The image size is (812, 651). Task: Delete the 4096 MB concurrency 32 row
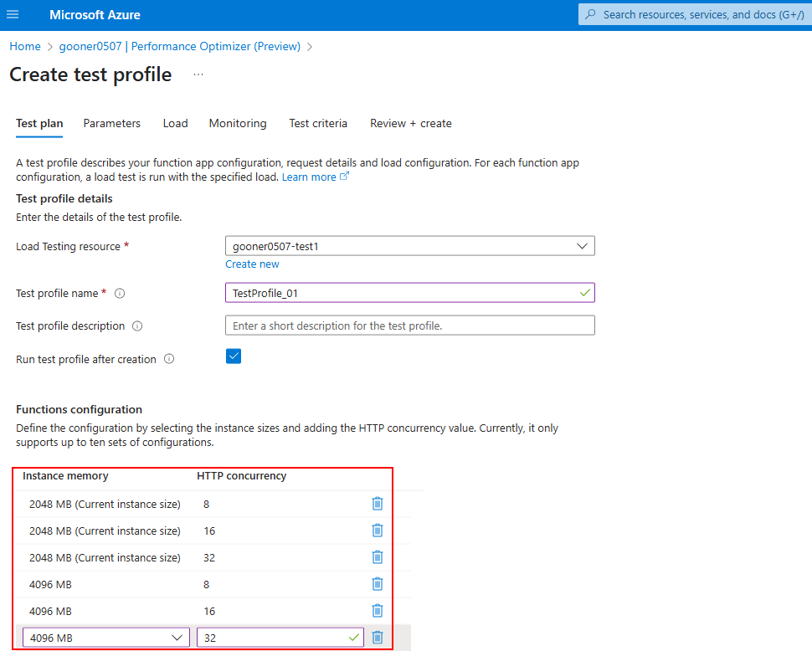coord(378,638)
